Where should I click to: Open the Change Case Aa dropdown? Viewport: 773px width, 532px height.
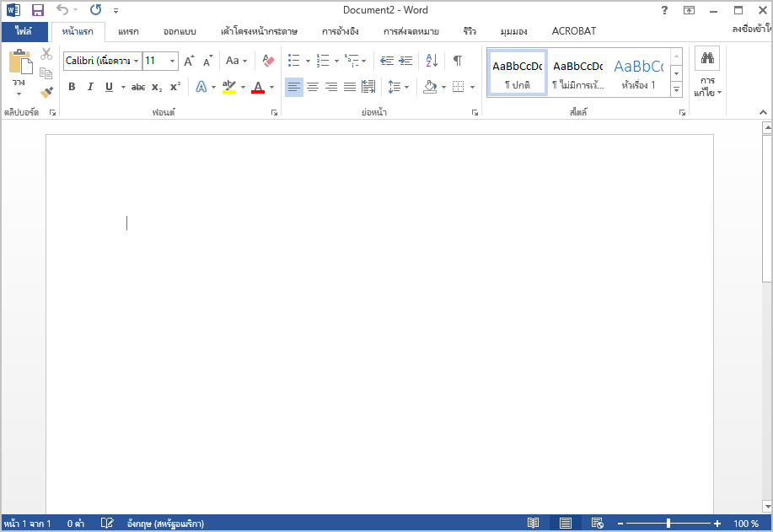click(237, 61)
